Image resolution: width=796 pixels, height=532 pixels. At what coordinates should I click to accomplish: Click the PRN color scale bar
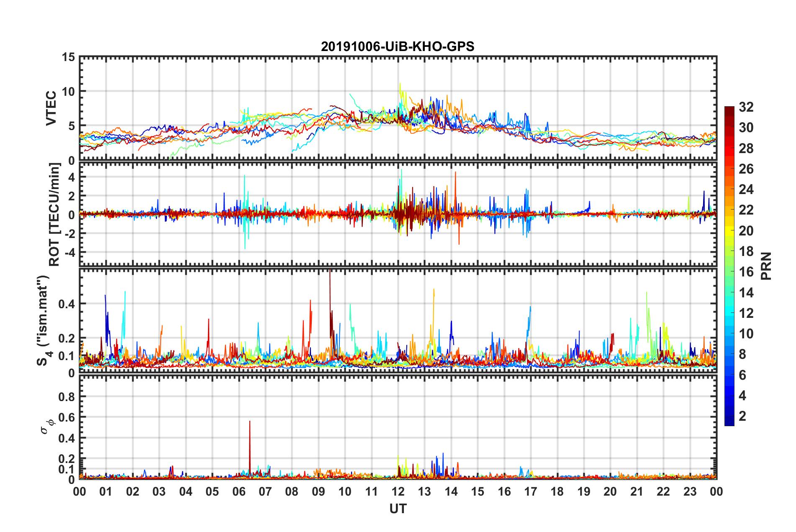point(729,266)
